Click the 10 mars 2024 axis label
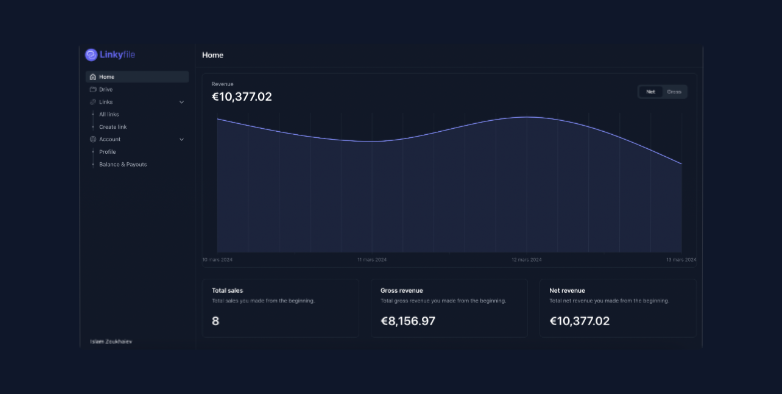 tap(217, 260)
